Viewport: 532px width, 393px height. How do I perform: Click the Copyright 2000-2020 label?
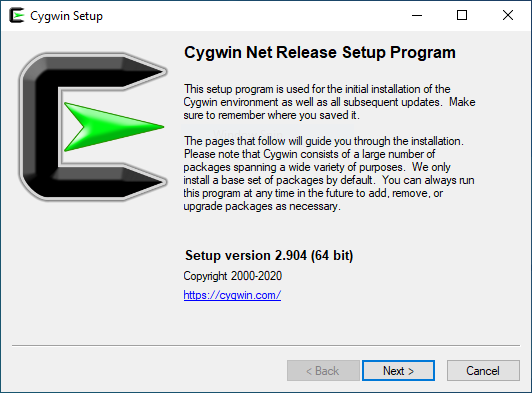pos(233,276)
